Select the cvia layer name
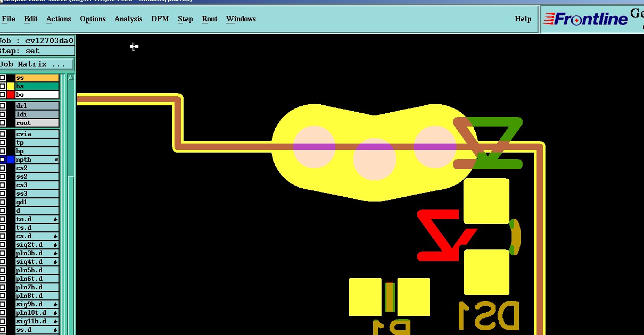Screen dimensions: 644x335 click(x=37, y=134)
